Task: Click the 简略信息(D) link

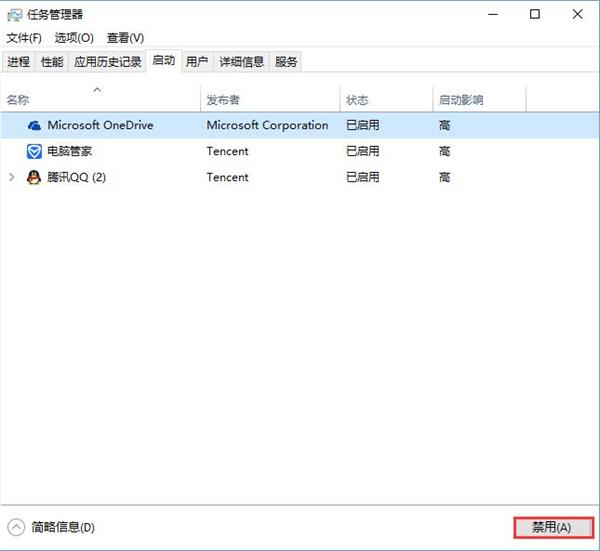Action: 63,527
